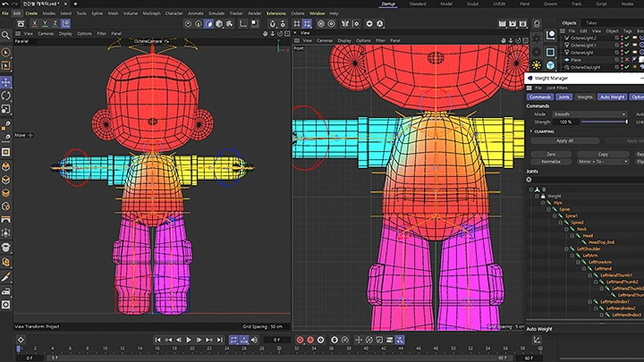Toggle OctaneDayLight layer checkbox
The height and width of the screenshot is (362, 644).
click(616, 67)
